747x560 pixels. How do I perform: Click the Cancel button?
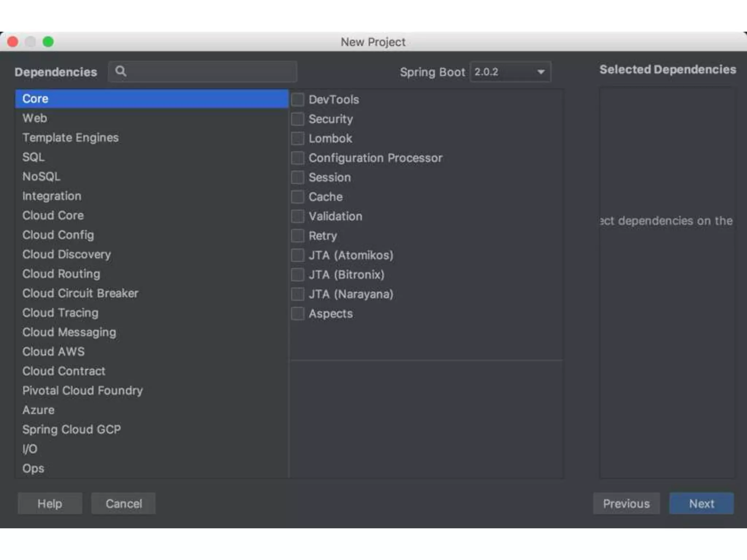coord(123,503)
